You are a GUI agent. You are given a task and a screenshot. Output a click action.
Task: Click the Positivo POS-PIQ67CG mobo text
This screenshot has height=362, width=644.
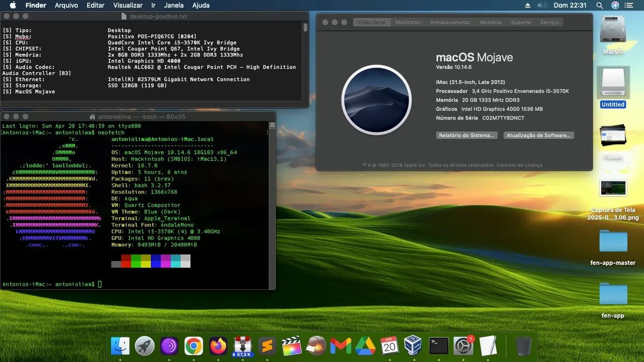click(152, 37)
